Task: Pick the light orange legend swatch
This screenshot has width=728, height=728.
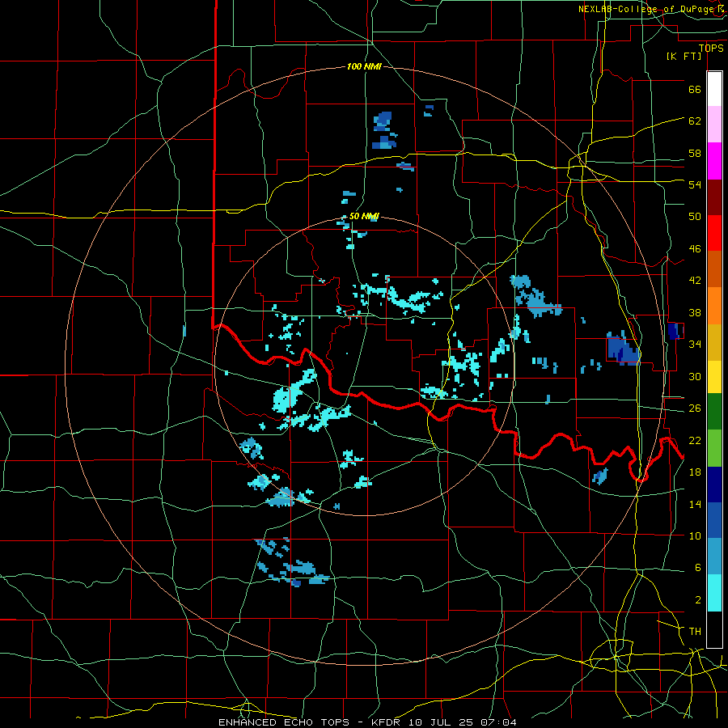Action: point(714,305)
